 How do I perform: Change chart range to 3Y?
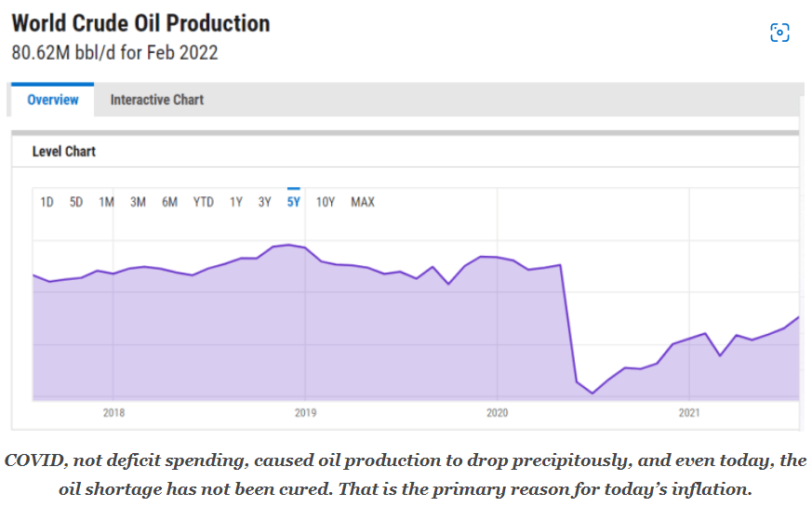click(265, 202)
